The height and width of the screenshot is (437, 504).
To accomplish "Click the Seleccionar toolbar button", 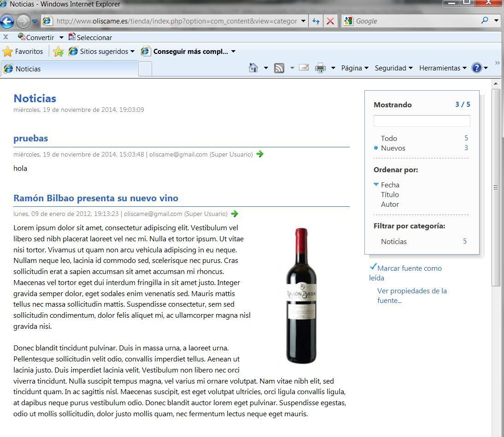I will point(90,37).
